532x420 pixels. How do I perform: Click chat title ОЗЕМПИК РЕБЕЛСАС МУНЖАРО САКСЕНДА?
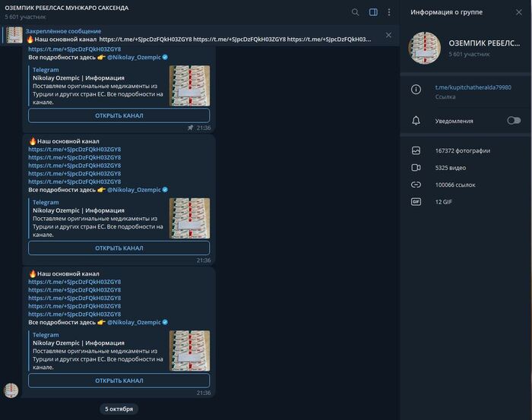coord(67,8)
